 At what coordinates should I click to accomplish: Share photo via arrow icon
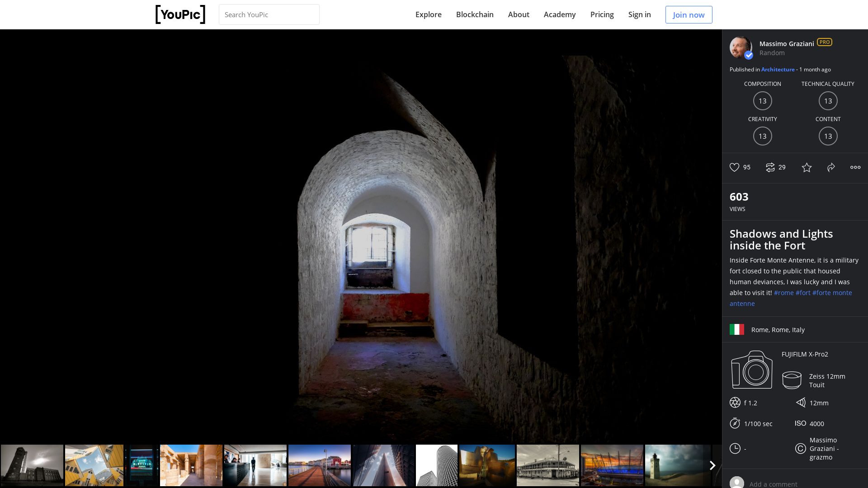[x=831, y=168]
